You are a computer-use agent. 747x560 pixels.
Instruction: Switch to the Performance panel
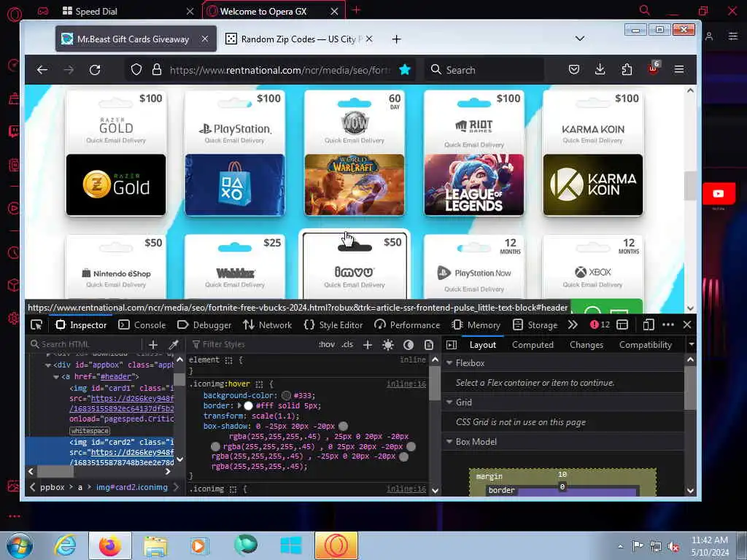407,324
